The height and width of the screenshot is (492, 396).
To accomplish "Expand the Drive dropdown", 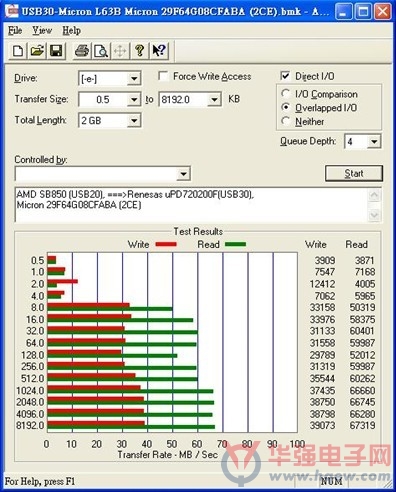I will 134,79.
